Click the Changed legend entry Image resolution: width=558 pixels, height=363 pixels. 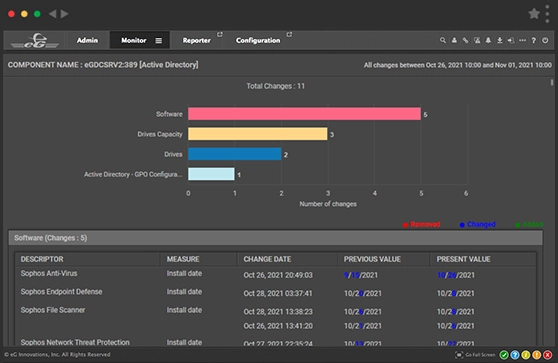click(478, 225)
